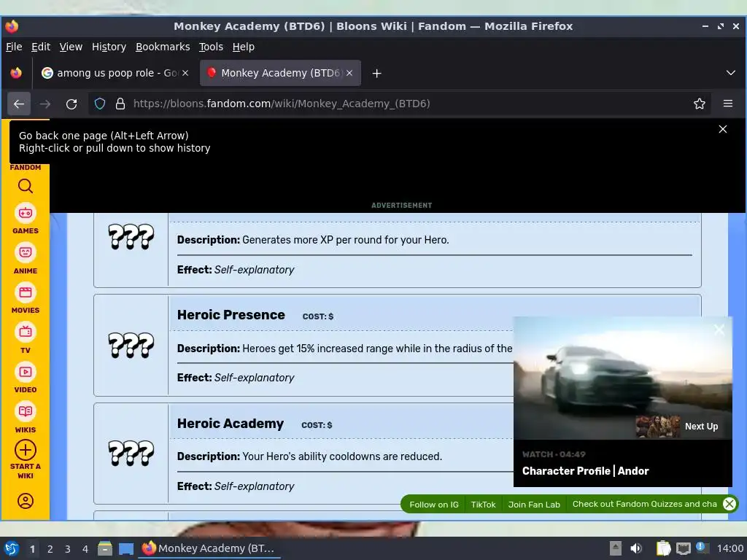This screenshot has height=560, width=747.
Task: Open the View menu
Action: click(x=71, y=47)
